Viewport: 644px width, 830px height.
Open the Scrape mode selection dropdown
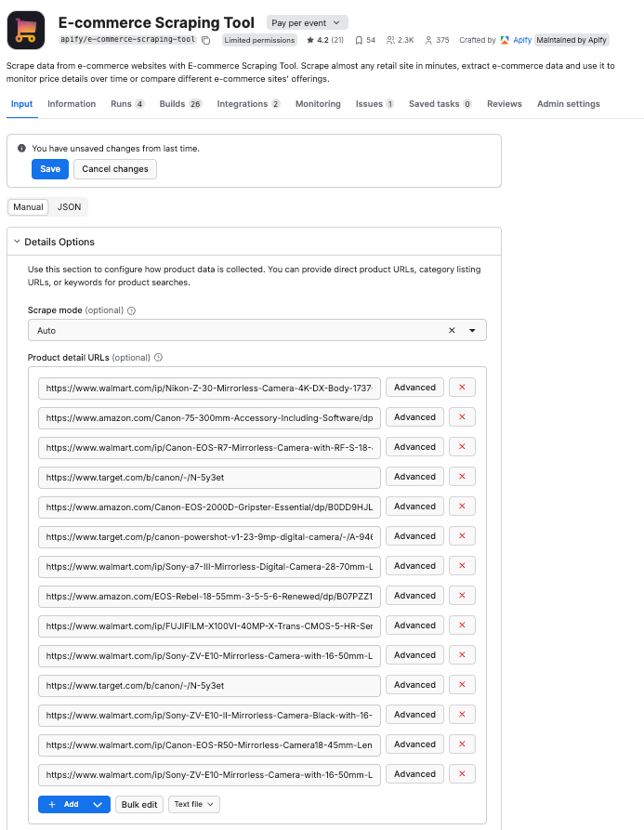coord(472,330)
